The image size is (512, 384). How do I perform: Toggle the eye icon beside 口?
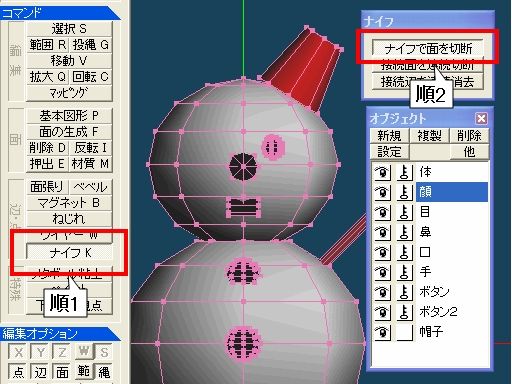[x=382, y=252]
